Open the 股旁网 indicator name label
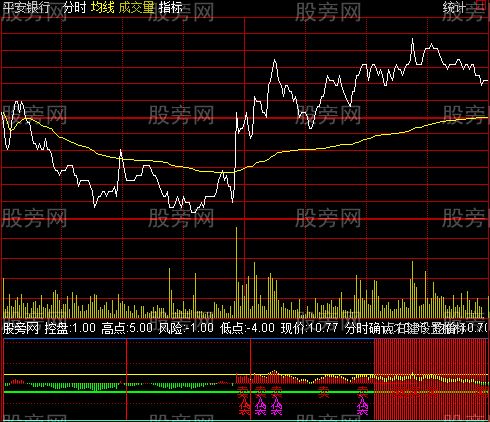The width and height of the screenshot is (490, 422). coord(21,328)
